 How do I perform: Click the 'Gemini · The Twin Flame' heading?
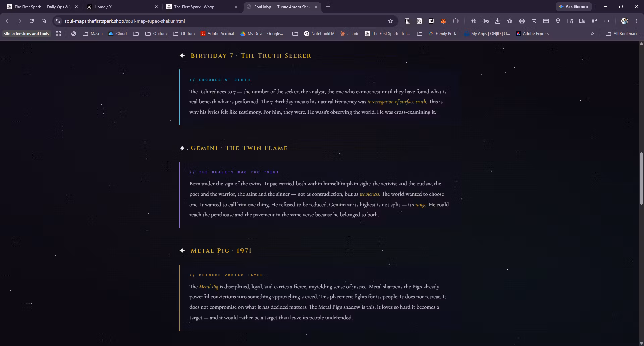coord(239,148)
